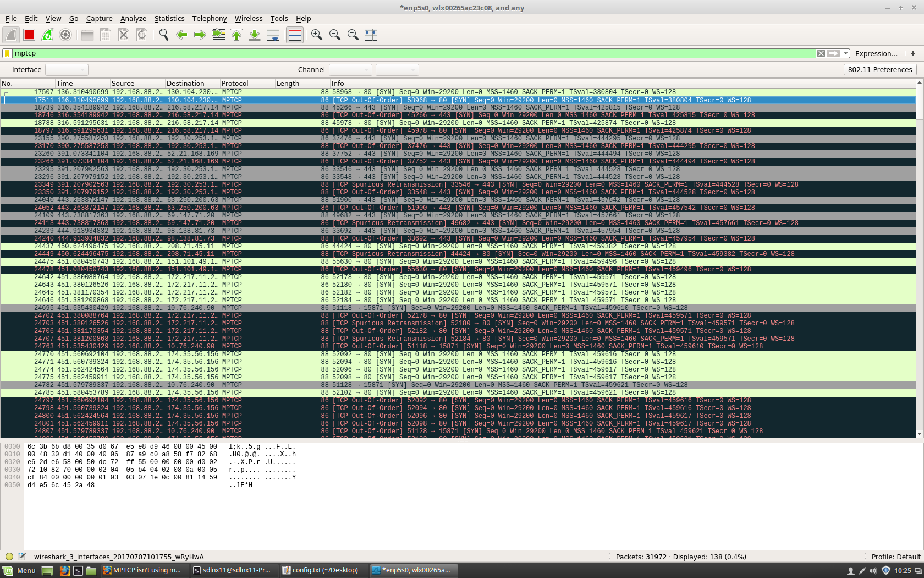
Task: Open the Telephony menu
Action: coord(209,18)
